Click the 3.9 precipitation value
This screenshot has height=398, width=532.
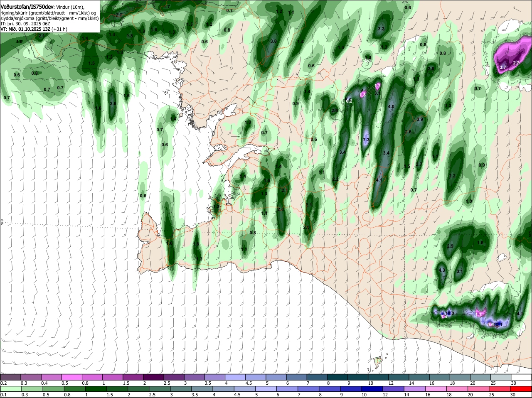click(x=419, y=120)
